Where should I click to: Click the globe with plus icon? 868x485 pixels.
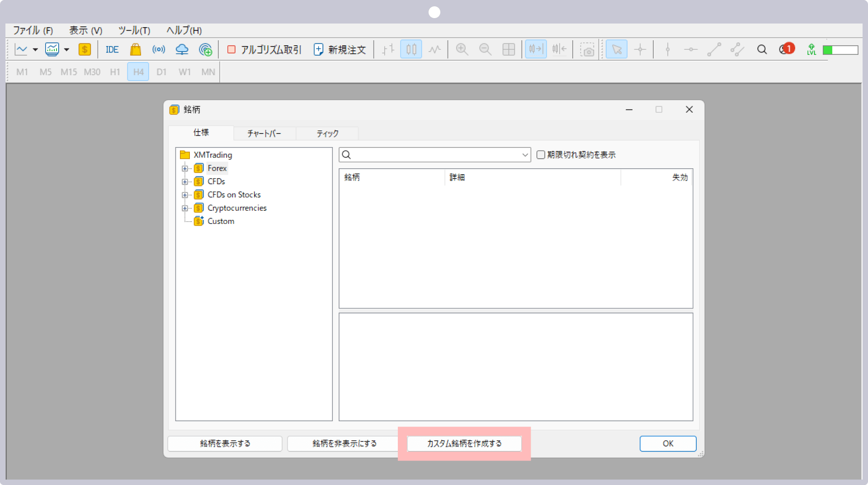(205, 49)
